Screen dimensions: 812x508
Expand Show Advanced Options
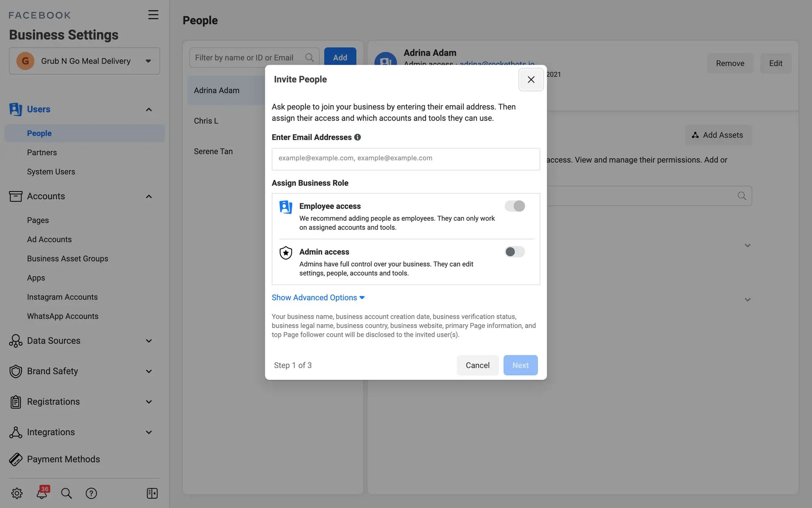[318, 298]
